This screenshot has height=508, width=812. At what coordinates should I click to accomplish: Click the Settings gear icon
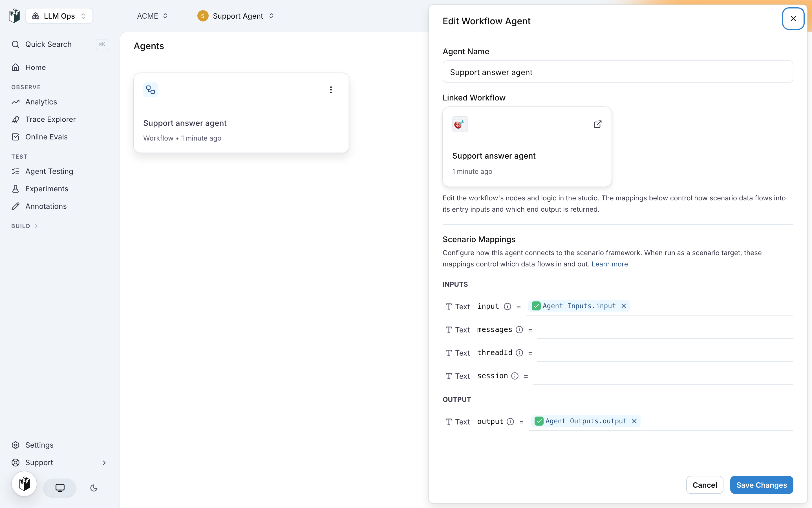[x=16, y=445]
